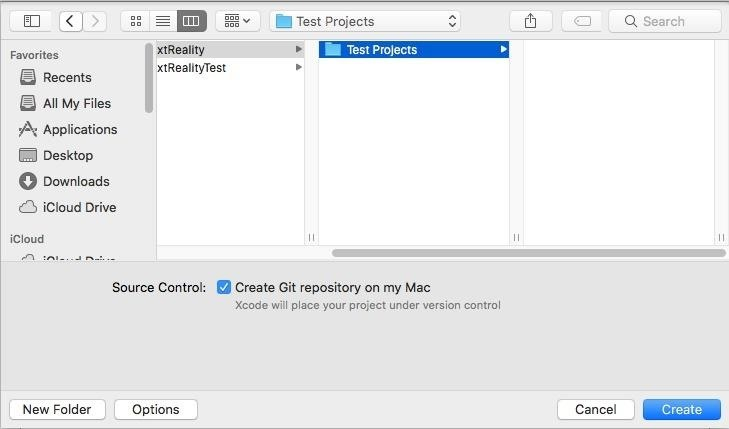Screen dimensions: 729x429
Task: Select iCloud Drive in the sidebar
Action: (79, 207)
